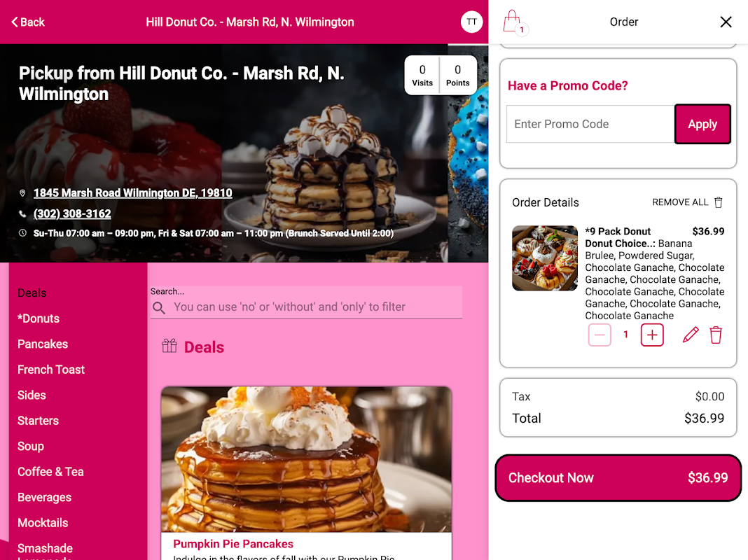The width and height of the screenshot is (748, 560).
Task: Select the *Donuts menu category
Action: pyautogui.click(x=39, y=318)
